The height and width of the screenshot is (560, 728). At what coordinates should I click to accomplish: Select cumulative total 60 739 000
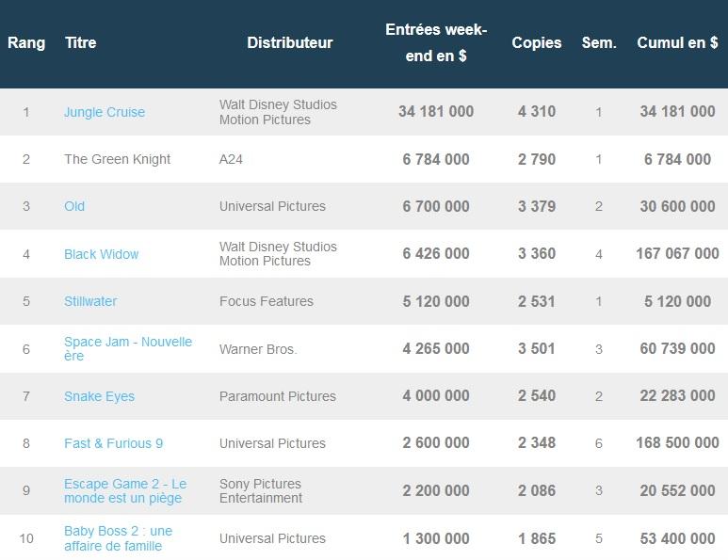(677, 349)
